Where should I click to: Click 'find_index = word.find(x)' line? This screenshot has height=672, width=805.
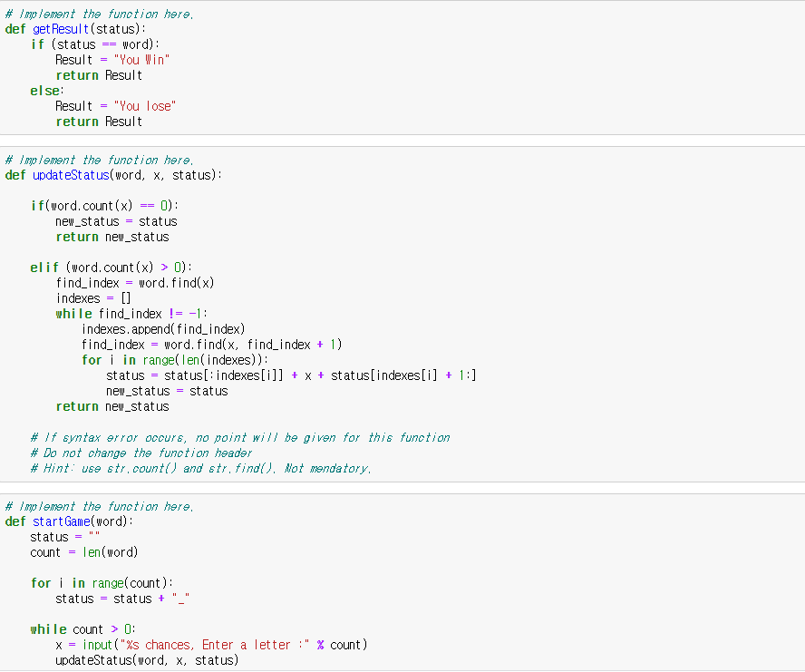[x=135, y=283]
